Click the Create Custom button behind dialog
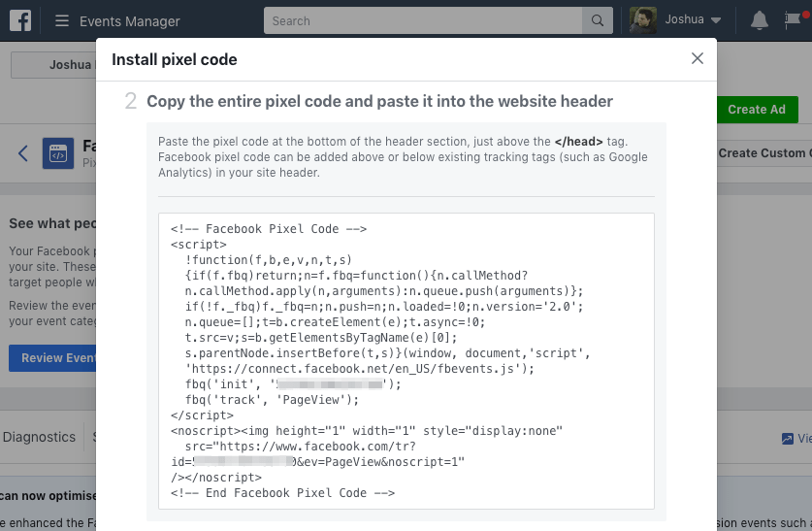812x531 pixels. (x=764, y=153)
